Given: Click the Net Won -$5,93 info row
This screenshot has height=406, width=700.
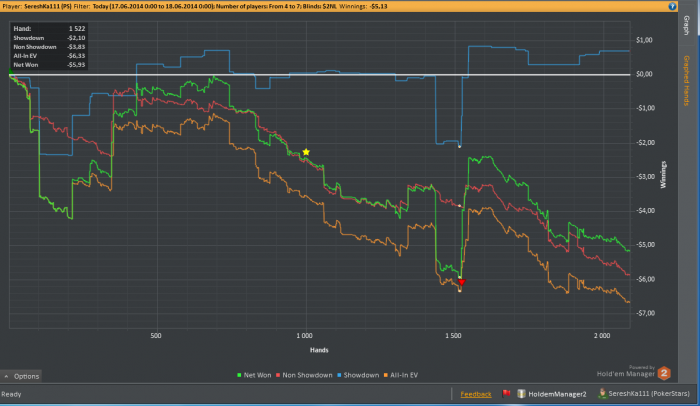Looking at the screenshot, I should (49, 65).
